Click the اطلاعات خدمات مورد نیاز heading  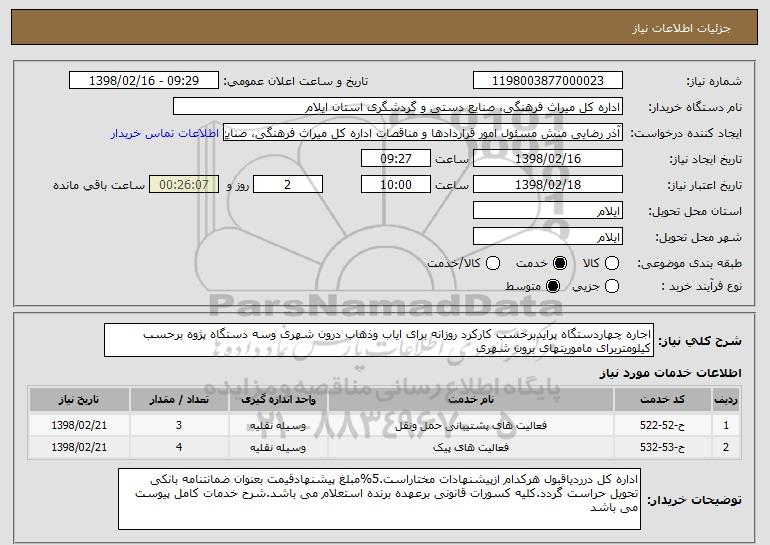click(x=671, y=373)
